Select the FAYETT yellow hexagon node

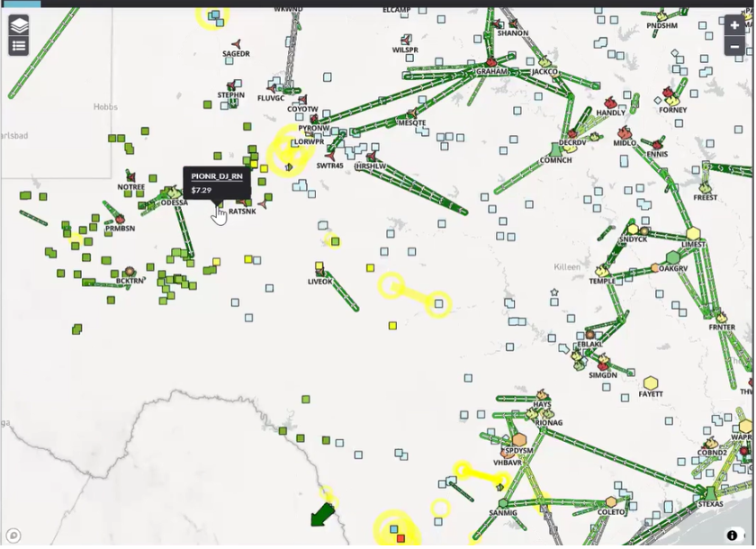coord(651,383)
